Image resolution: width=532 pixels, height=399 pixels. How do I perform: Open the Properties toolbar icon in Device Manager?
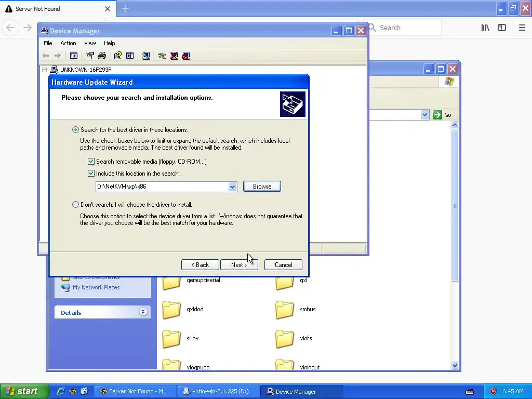[89, 56]
